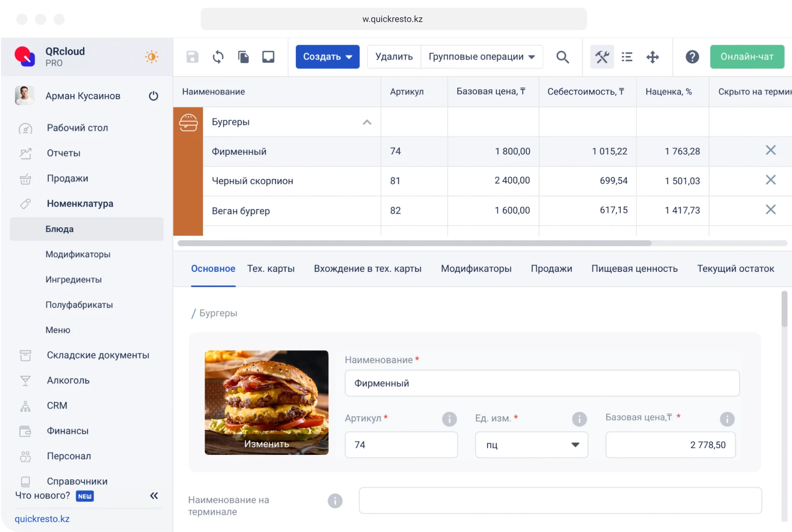The height and width of the screenshot is (532, 792).
Task: Switch to the Тех. карты tab
Action: pos(271,269)
